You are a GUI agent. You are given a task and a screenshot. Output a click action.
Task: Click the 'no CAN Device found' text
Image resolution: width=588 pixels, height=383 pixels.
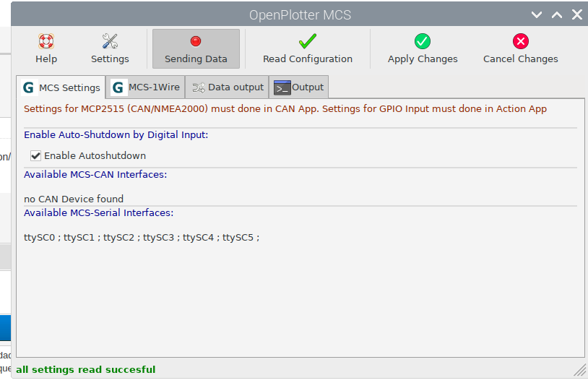pyautogui.click(x=74, y=199)
